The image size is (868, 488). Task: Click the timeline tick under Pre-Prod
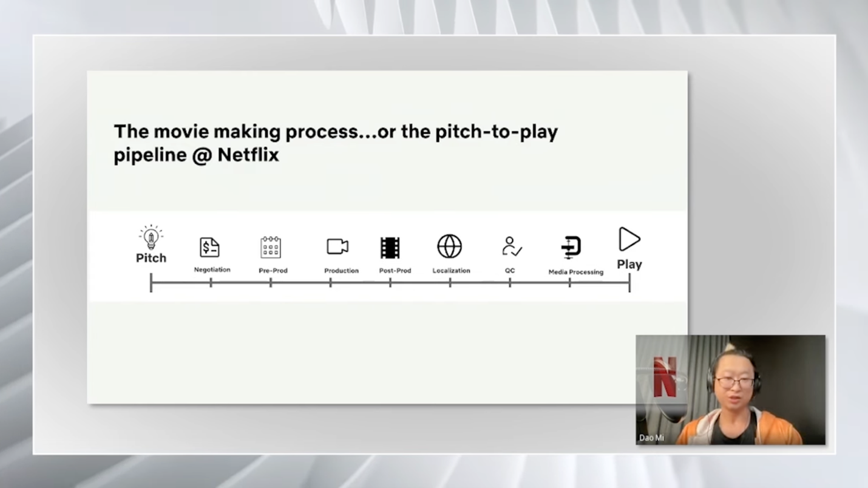pyautogui.click(x=271, y=282)
